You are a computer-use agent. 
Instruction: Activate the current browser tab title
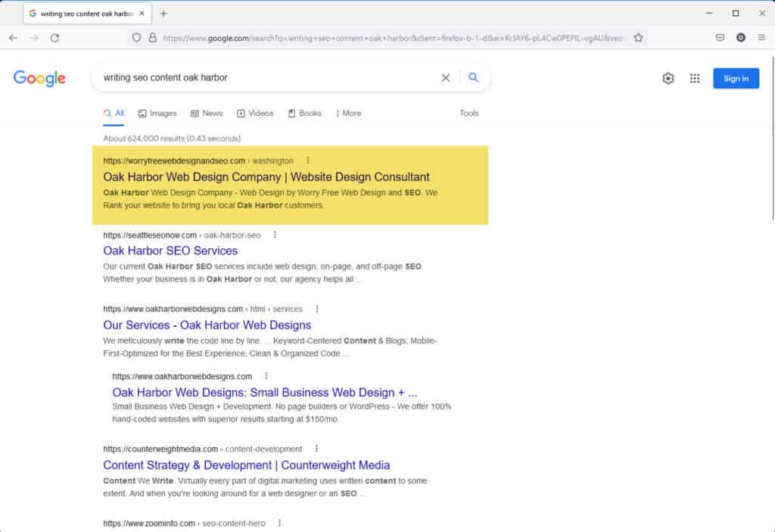[x=86, y=14]
